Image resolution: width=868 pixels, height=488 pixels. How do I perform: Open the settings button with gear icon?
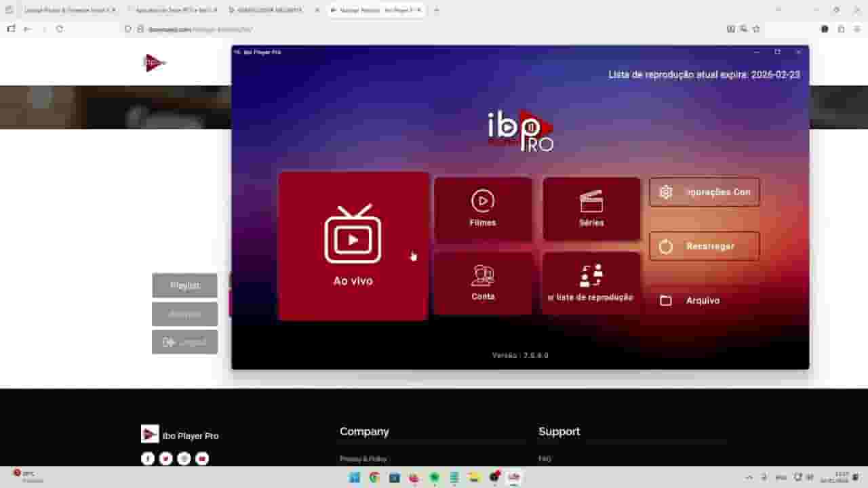click(x=705, y=192)
